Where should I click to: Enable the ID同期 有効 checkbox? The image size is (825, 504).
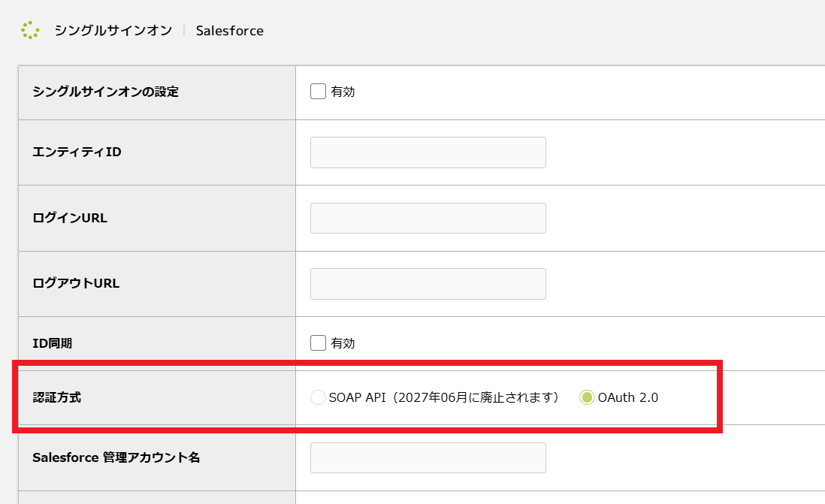click(318, 343)
